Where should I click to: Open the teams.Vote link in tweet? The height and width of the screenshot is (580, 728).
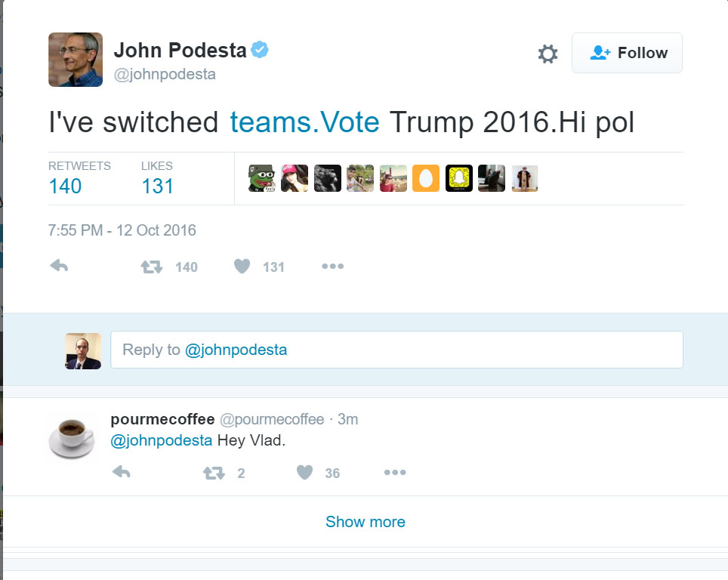(304, 122)
